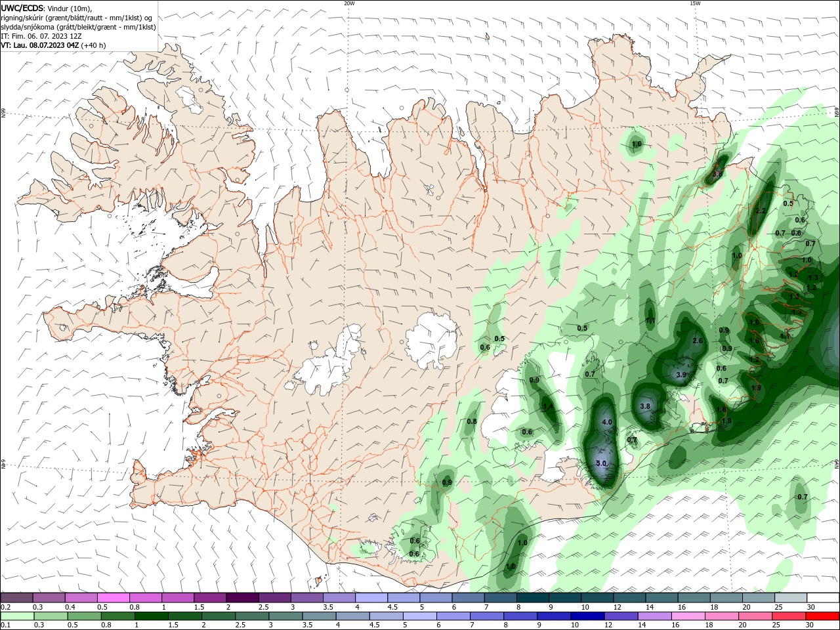Click the white swatch labeled 30 in snow legend
The width and height of the screenshot is (840, 630).
click(x=822, y=597)
